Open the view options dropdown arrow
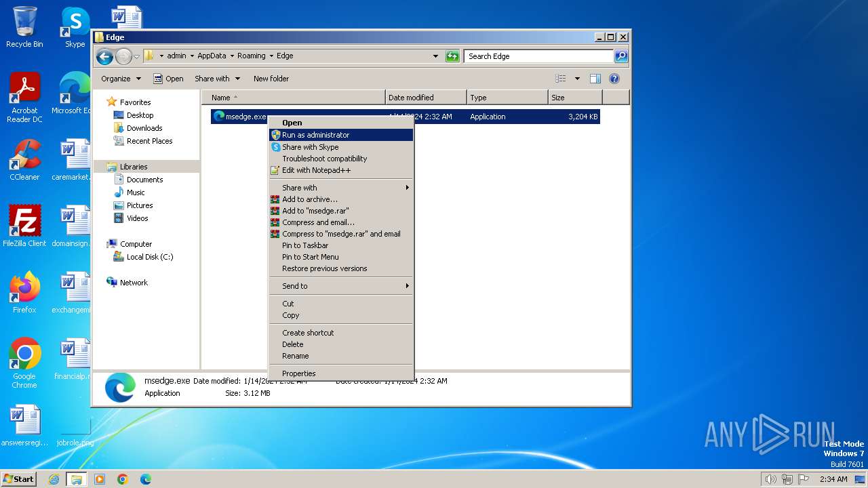This screenshot has height=488, width=868. 577,79
